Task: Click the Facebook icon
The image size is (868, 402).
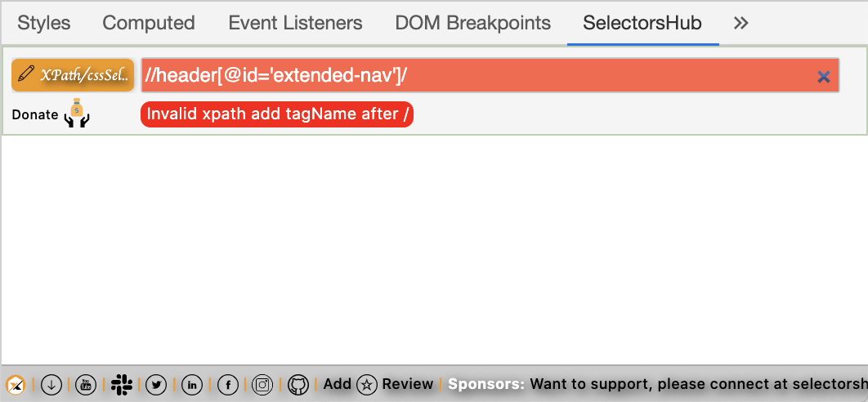Action: click(227, 385)
